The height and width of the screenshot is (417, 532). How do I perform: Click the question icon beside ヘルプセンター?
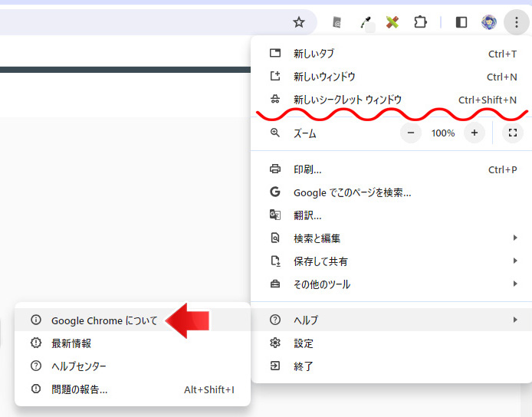(x=35, y=366)
